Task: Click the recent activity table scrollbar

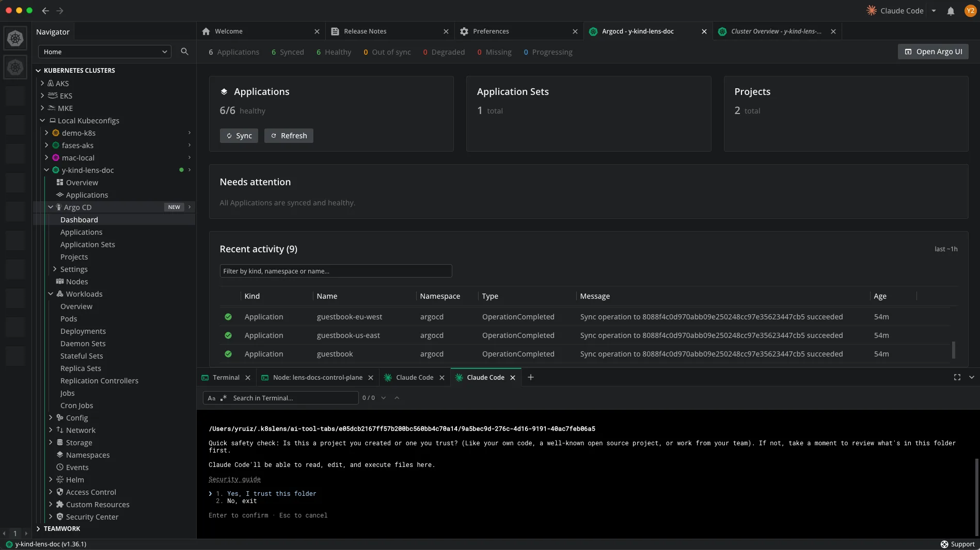Action: point(954,350)
